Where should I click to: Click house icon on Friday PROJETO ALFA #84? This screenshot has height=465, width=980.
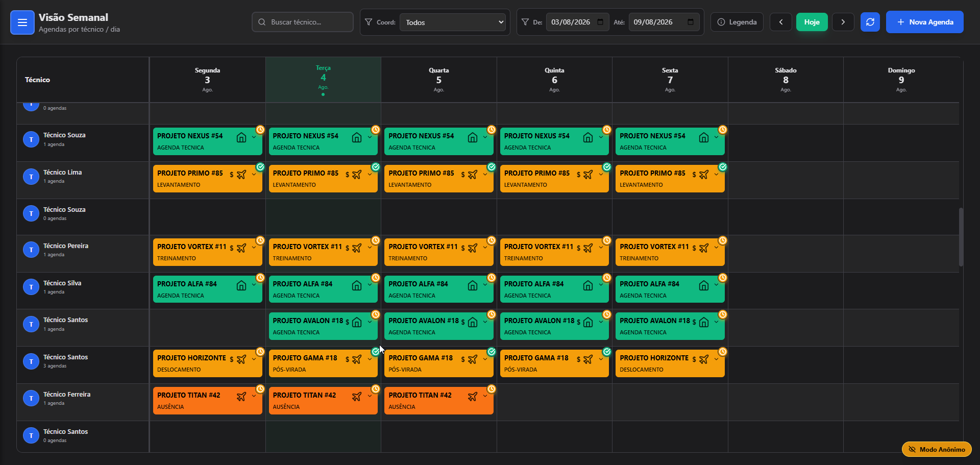point(704,286)
